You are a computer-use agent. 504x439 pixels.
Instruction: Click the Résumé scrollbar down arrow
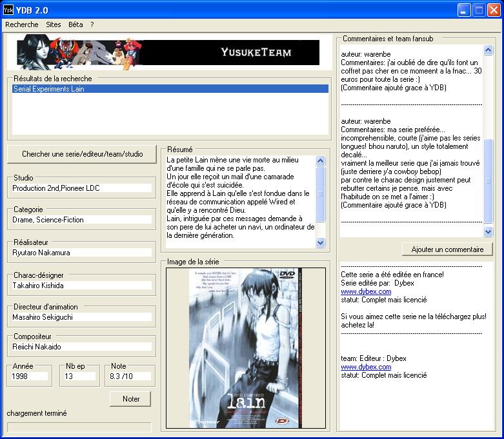point(321,243)
